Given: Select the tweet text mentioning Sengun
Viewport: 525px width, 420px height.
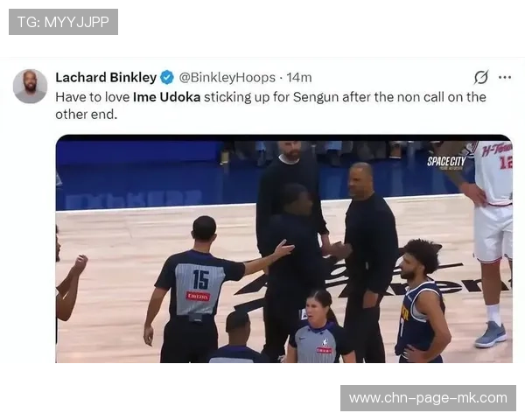Looking at the screenshot, I should click(x=270, y=106).
